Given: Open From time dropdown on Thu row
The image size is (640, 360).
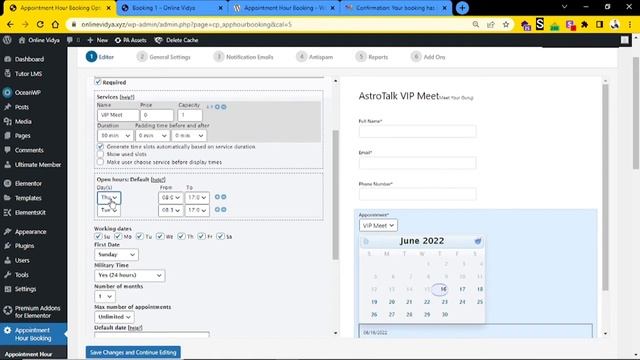Looking at the screenshot, I should point(170,198).
